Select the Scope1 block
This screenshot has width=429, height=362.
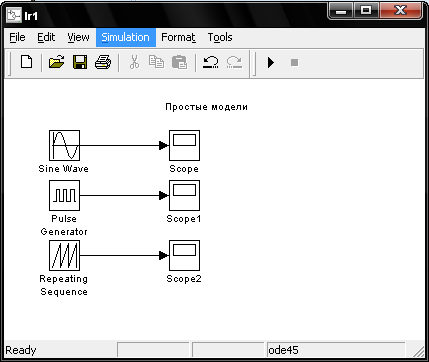184,196
